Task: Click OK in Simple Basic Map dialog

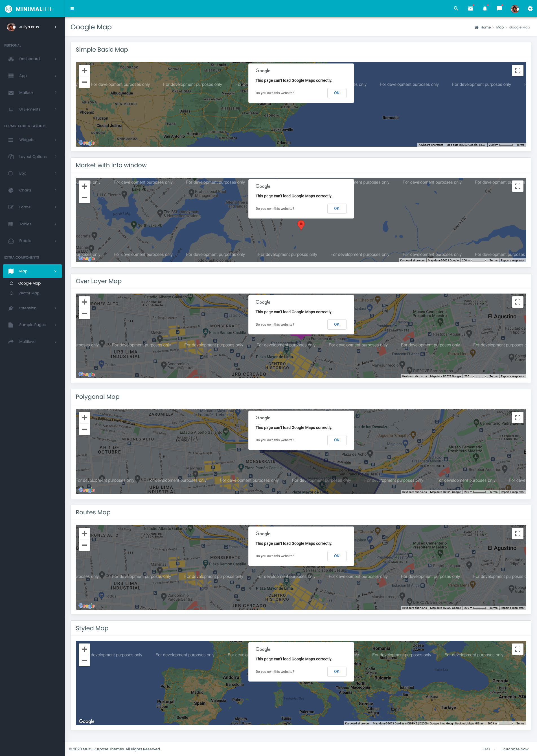Action: (x=337, y=93)
